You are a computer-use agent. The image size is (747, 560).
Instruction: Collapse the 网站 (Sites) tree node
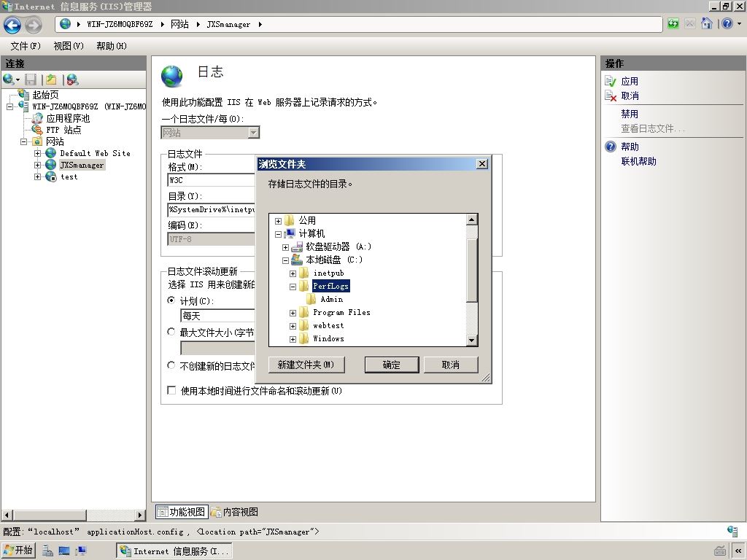[23, 141]
